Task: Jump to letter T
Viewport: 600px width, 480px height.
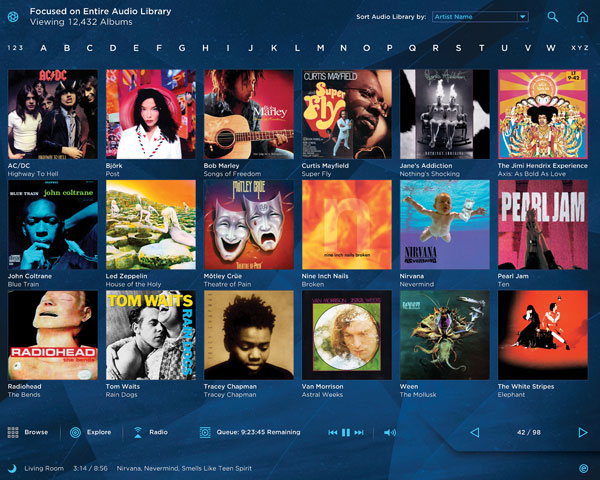Action: tap(481, 48)
